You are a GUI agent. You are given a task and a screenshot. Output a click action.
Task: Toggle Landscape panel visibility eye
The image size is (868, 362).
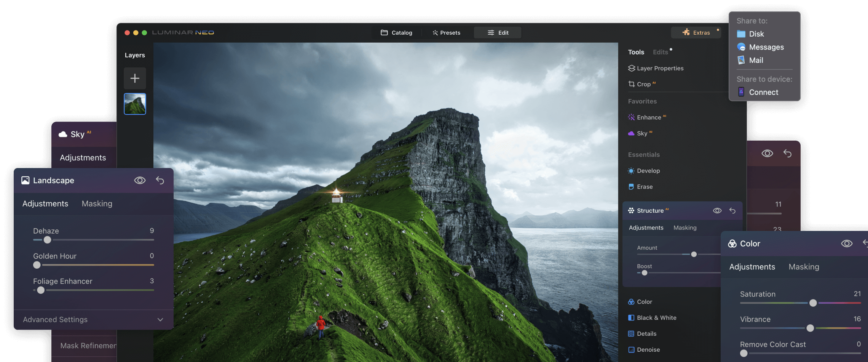(140, 180)
